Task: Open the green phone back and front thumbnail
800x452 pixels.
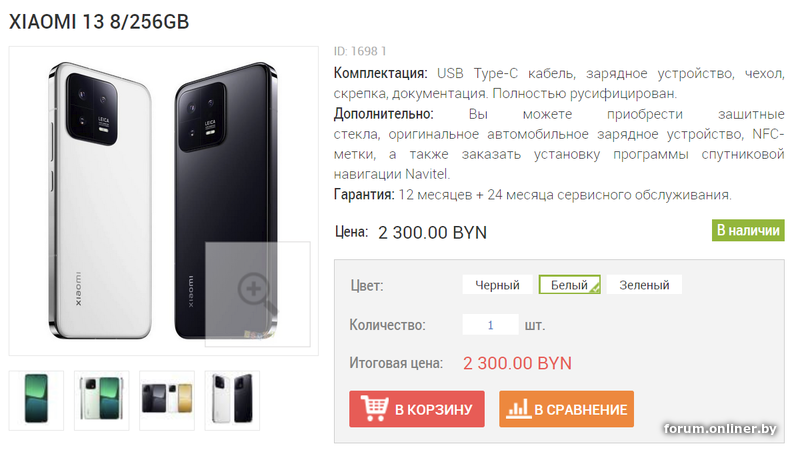Action: click(102, 400)
